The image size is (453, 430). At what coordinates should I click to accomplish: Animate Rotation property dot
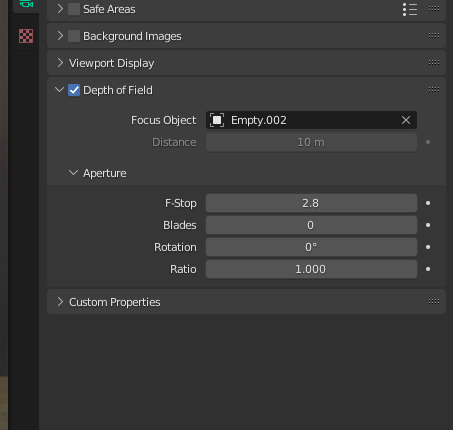428,247
